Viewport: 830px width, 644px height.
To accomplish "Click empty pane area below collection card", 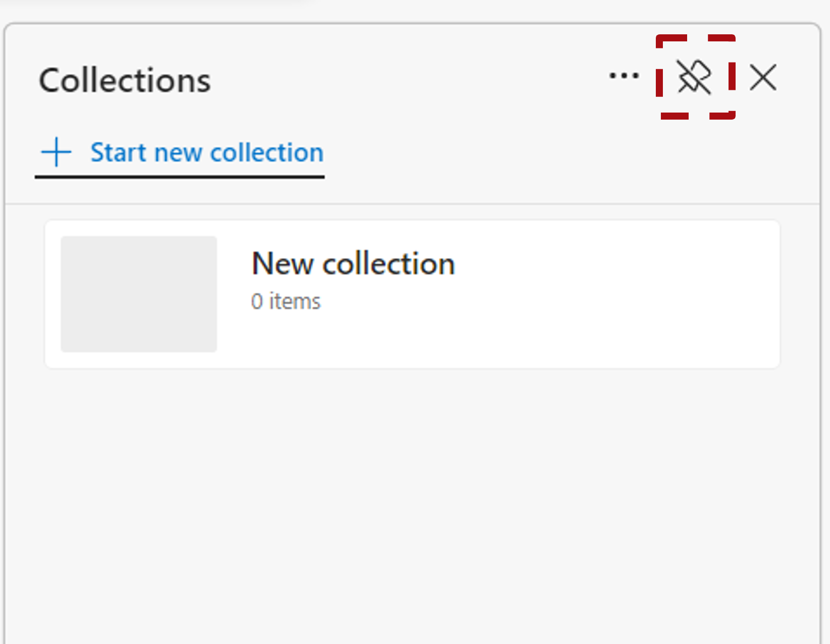I will (412, 505).
